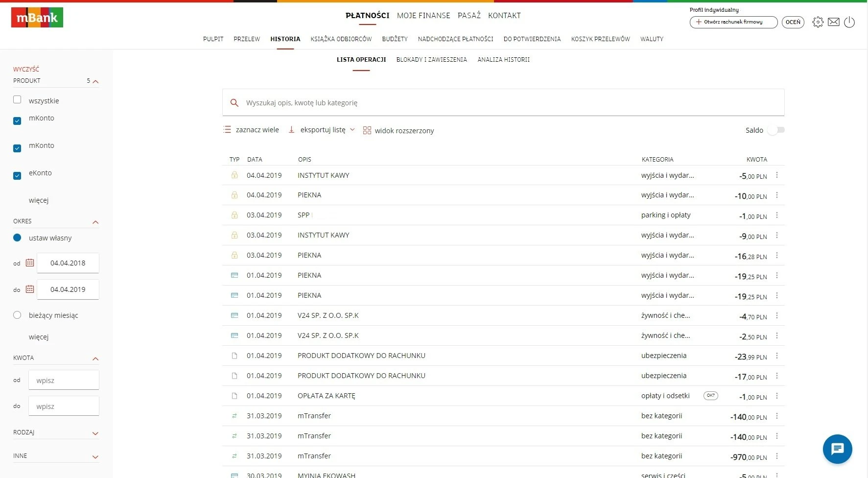Select 'bieżący miesiąc' radio option

pos(17,315)
